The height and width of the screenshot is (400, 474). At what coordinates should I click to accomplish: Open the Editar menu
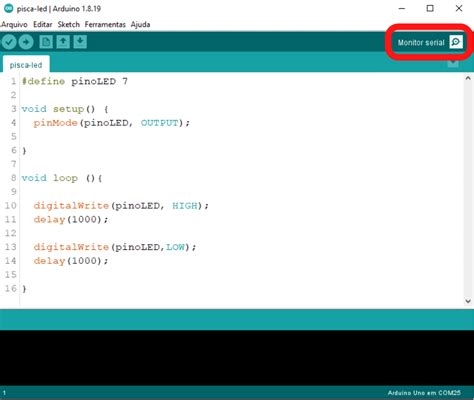click(43, 24)
